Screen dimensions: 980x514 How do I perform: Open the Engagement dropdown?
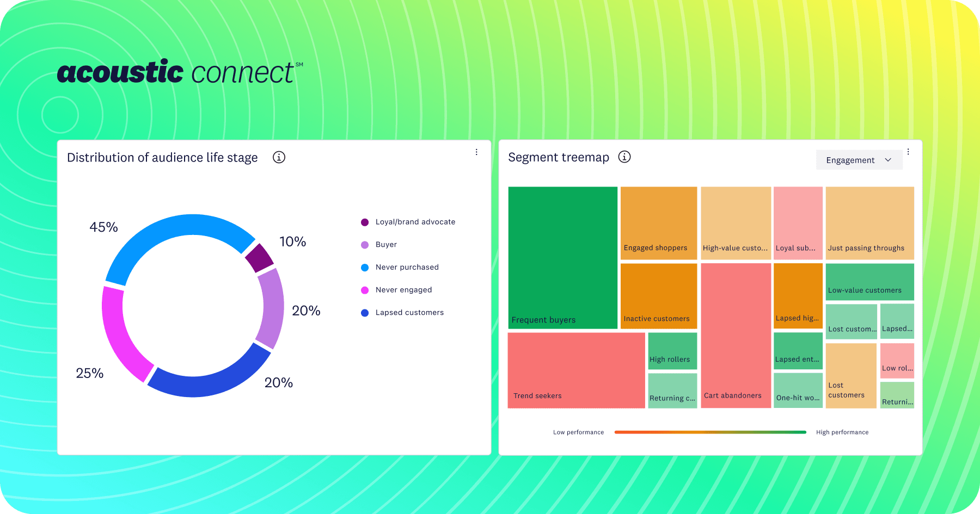[858, 160]
